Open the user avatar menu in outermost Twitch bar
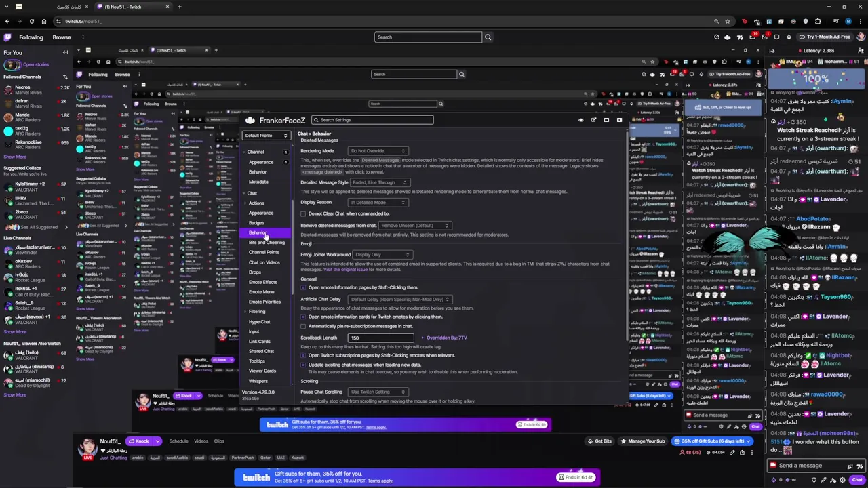Screen dimensions: 868x488 [860, 37]
